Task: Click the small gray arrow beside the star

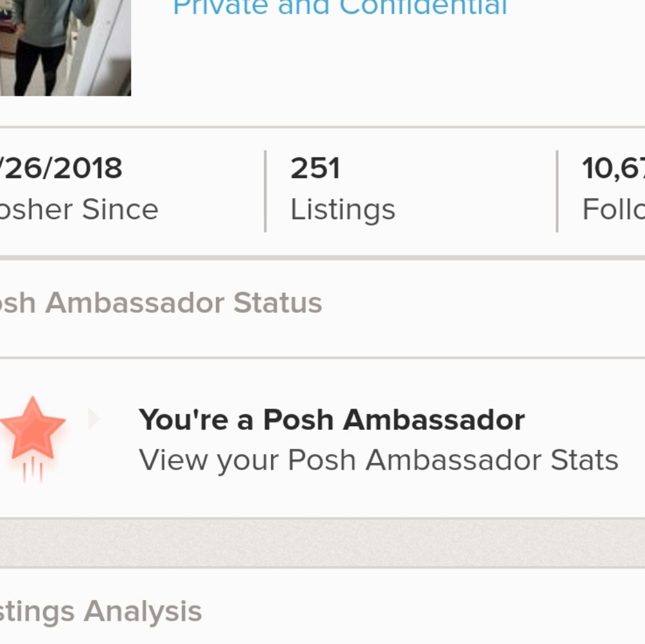Action: click(94, 420)
